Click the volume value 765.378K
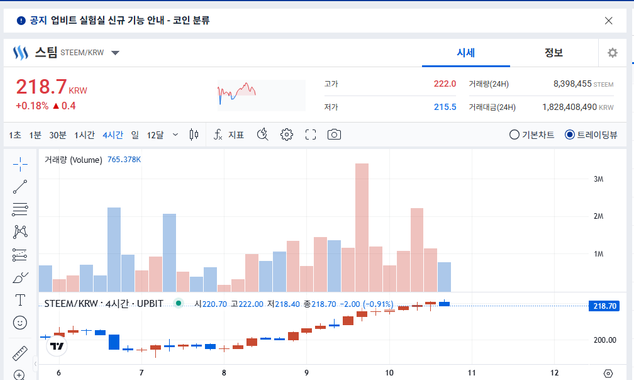 click(124, 160)
